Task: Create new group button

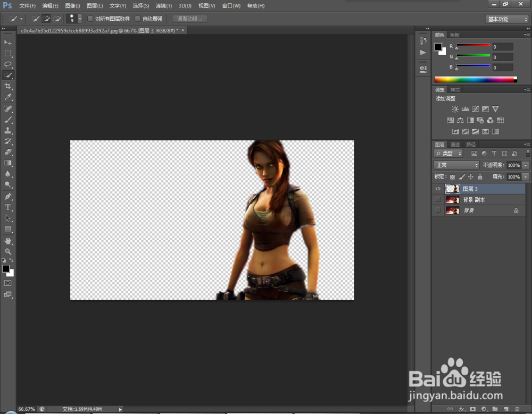Action: [x=495, y=409]
